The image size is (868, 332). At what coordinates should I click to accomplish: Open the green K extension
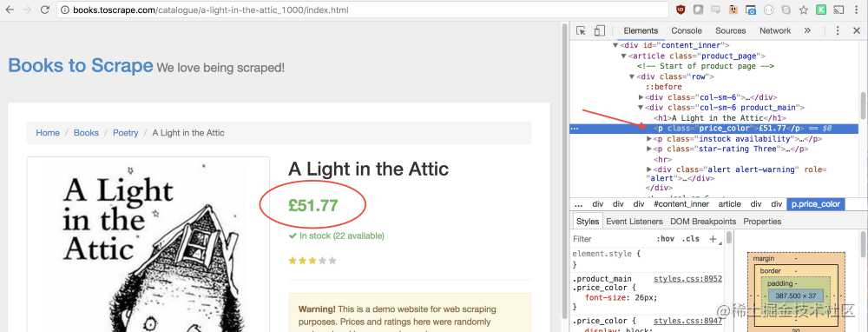pyautogui.click(x=821, y=10)
